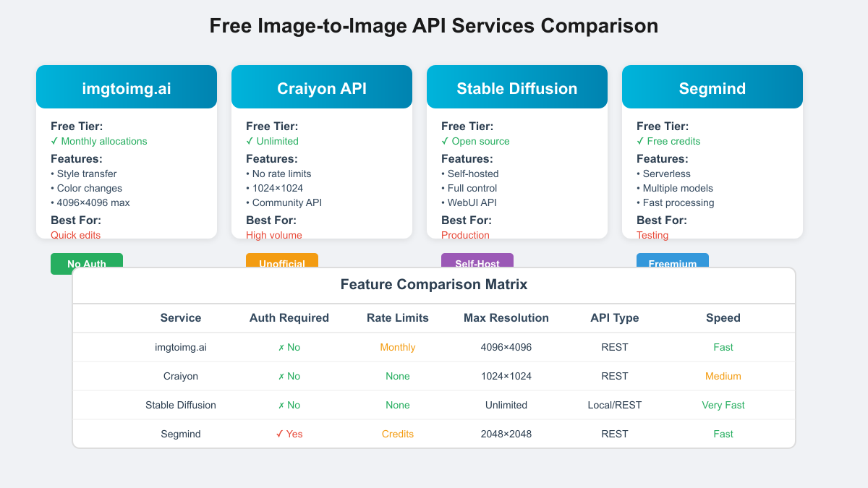This screenshot has width=868, height=488.
Task: Click the blue Freemium badge
Action: coord(673,260)
